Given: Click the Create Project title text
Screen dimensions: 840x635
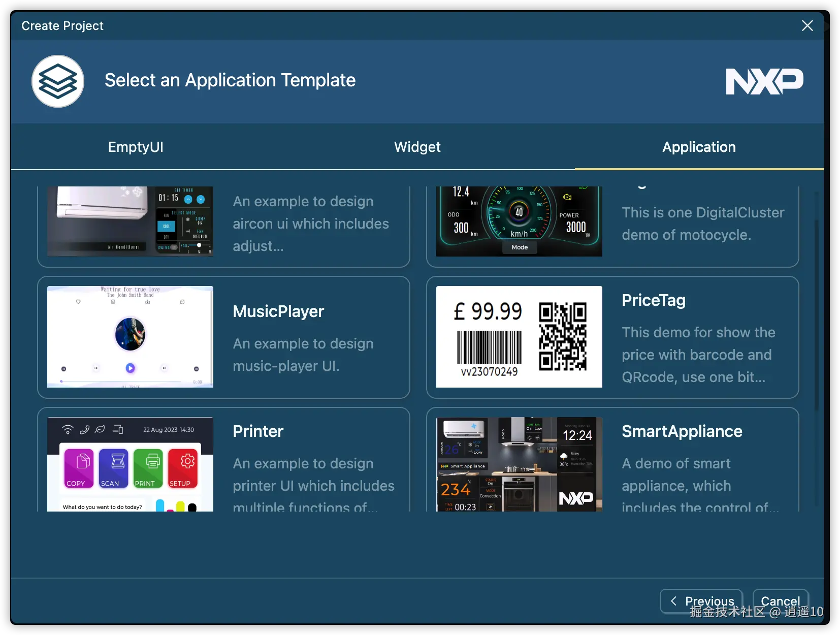Looking at the screenshot, I should (62, 26).
